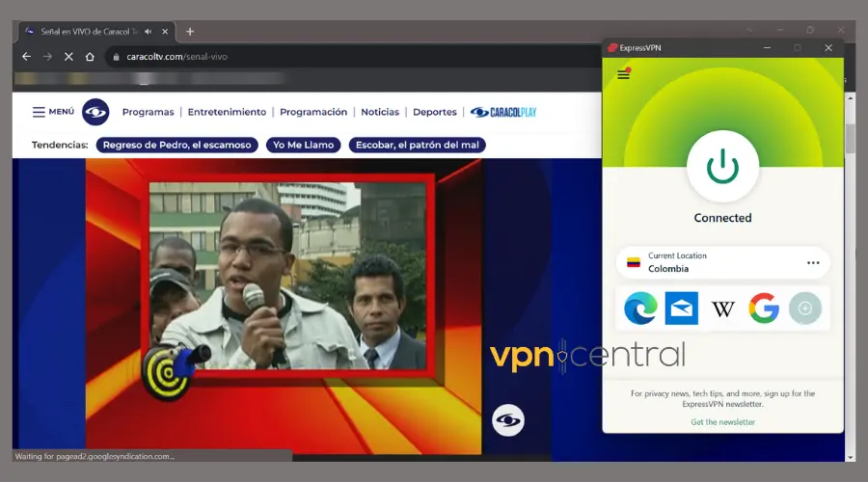This screenshot has height=482, width=868.
Task: Select Regreso de Pedro, el escamoso trend
Action: click(x=177, y=145)
